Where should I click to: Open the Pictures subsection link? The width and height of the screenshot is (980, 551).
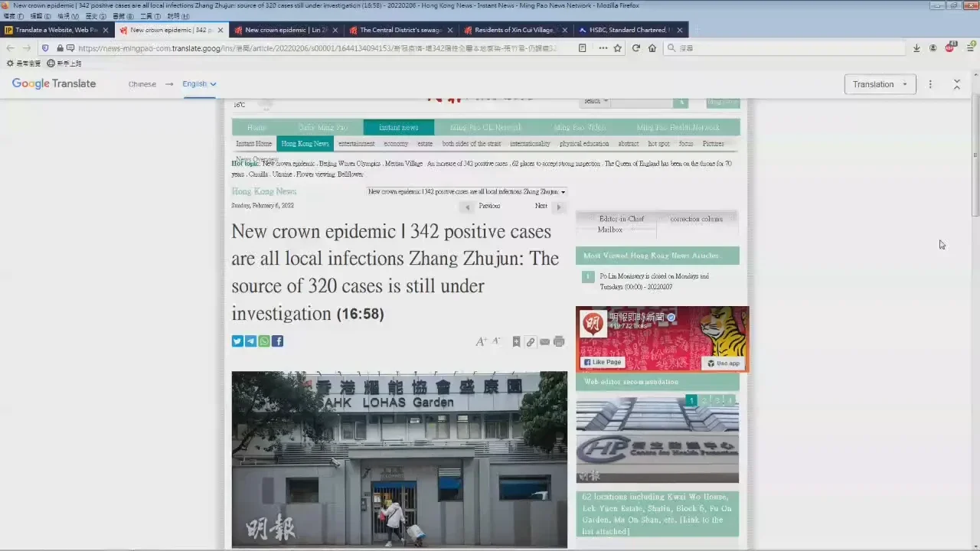713,144
